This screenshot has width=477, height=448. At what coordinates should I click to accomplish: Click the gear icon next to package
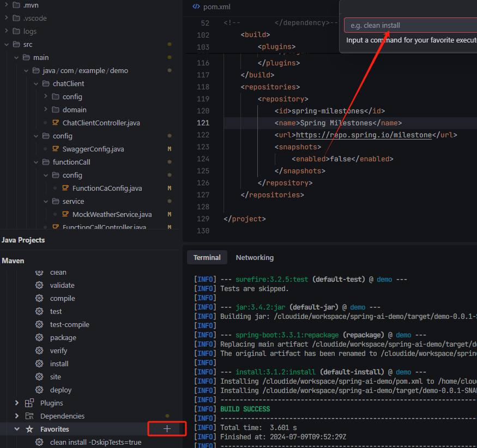(x=39, y=337)
